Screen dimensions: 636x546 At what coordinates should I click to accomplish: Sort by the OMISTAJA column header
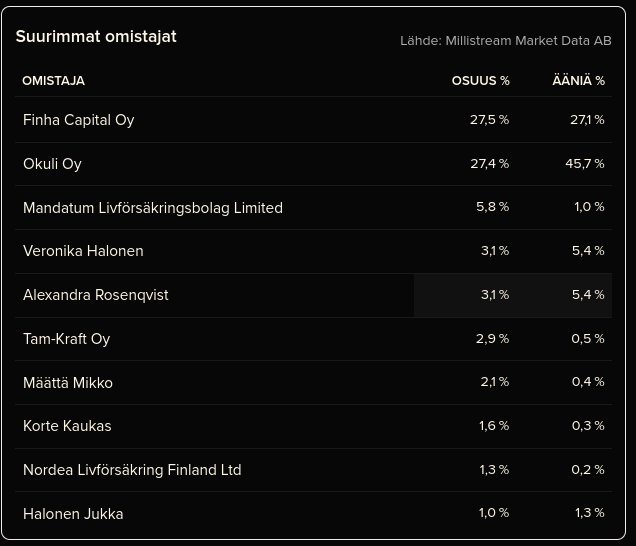pyautogui.click(x=53, y=81)
